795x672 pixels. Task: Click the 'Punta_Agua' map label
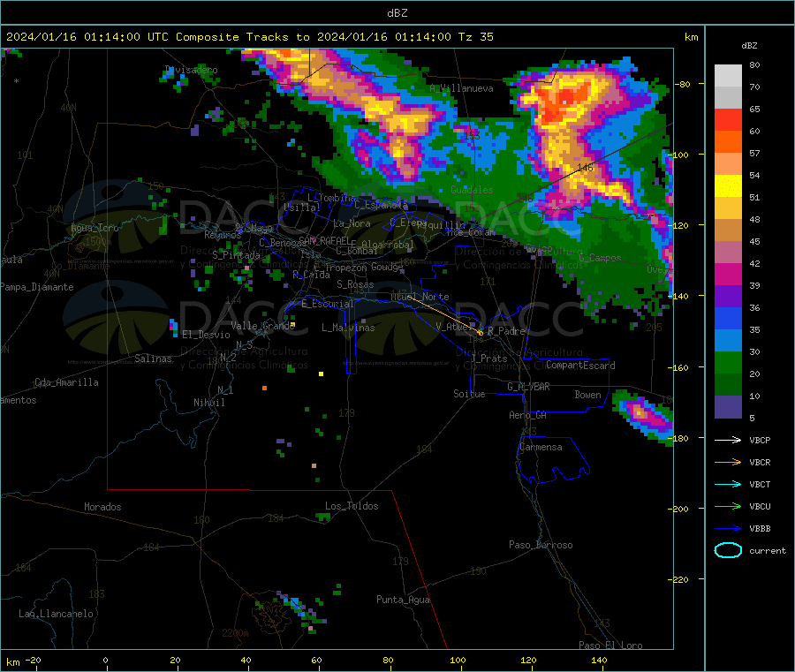(403, 600)
